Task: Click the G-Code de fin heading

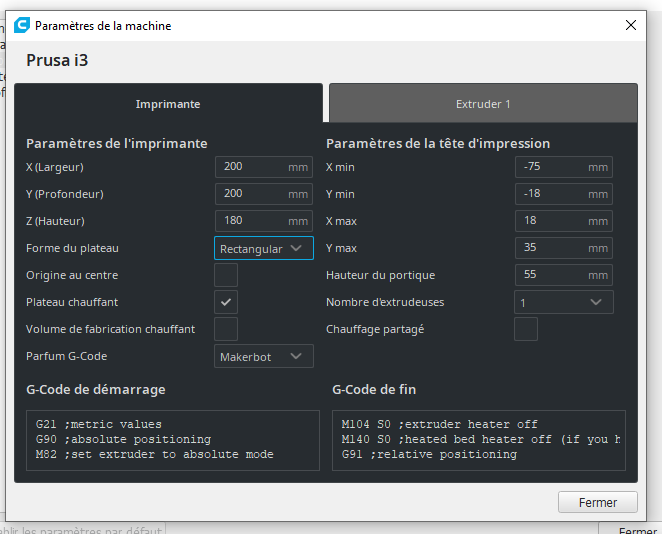Action: pos(374,389)
